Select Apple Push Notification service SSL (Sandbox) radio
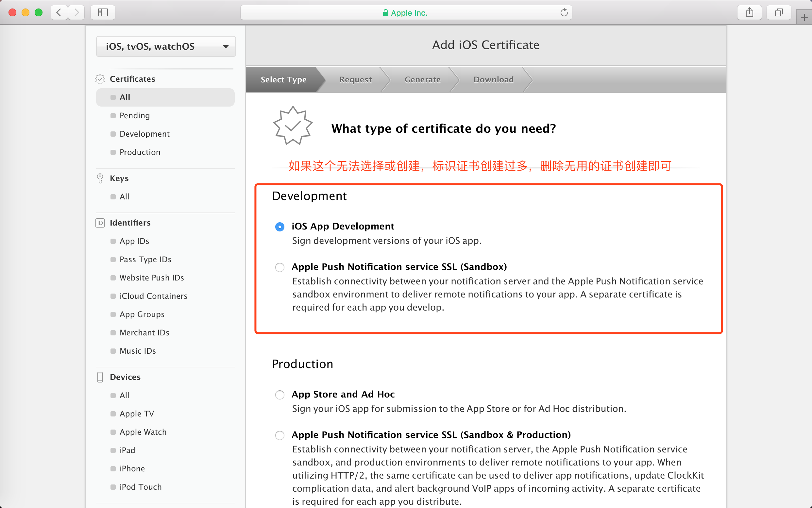Viewport: 812px width, 508px height. click(279, 267)
